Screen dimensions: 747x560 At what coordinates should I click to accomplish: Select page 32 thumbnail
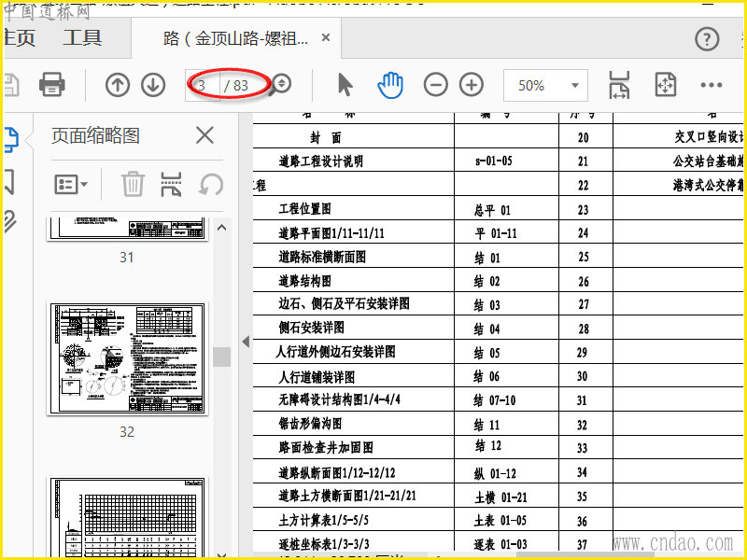point(127,358)
